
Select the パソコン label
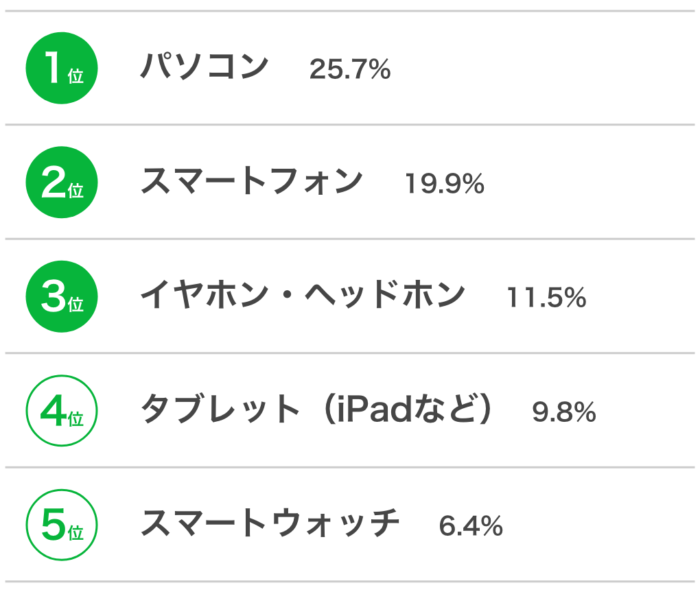(x=205, y=66)
